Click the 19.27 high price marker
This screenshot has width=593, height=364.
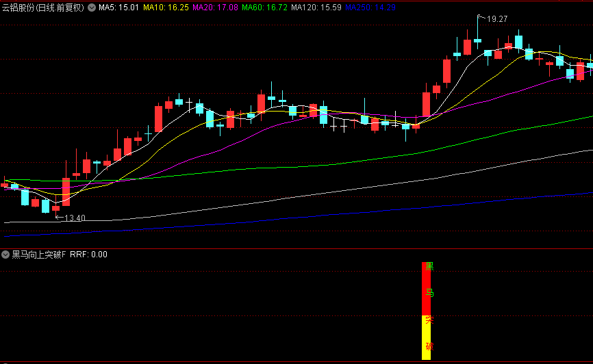coord(496,19)
